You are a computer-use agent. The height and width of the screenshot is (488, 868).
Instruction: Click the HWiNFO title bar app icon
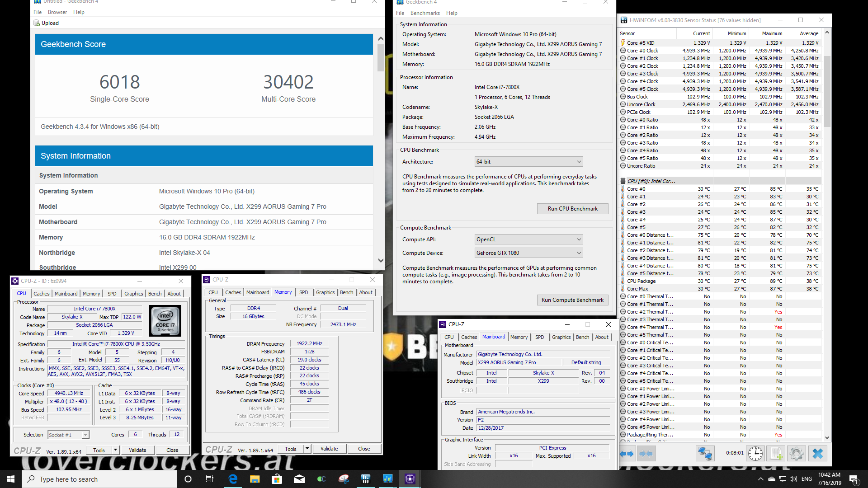pos(624,20)
